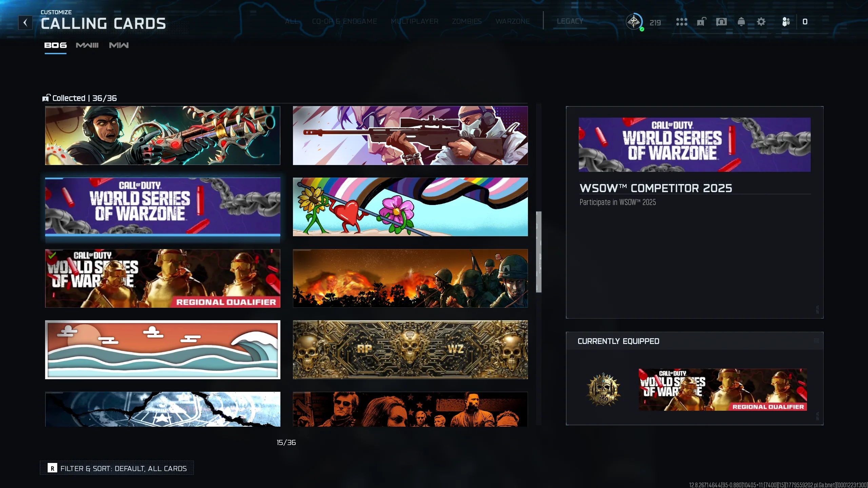This screenshot has width=868, height=488.
Task: Select the anime sniper rifle calling card
Action: pos(410,136)
